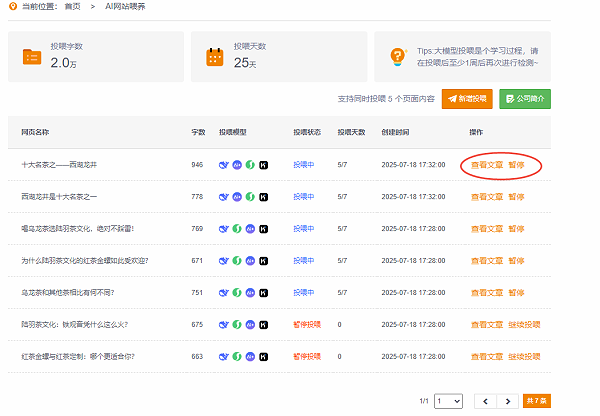Click the DeepSeek whale icon in the 751-word row
This screenshot has width=600, height=416.
click(x=223, y=293)
